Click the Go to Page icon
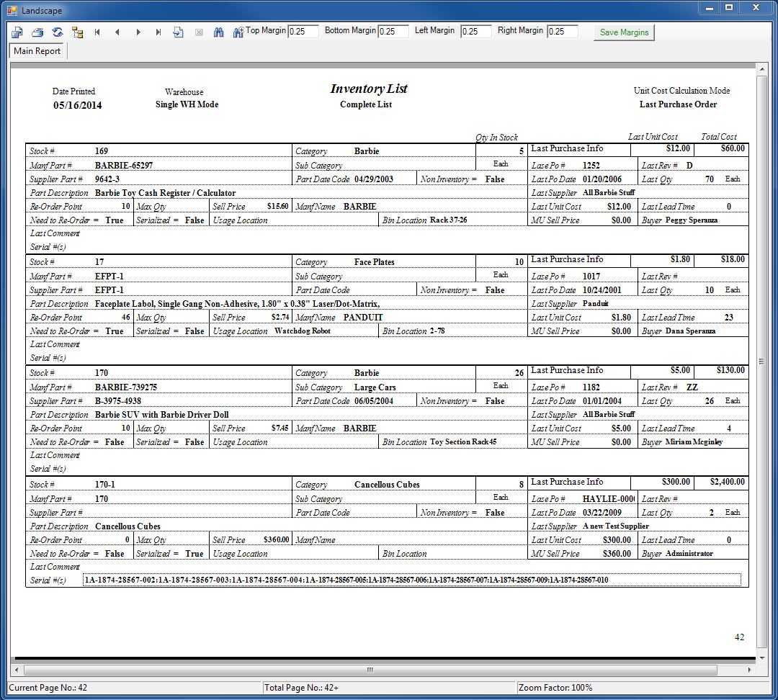Screen dimensions: 778x700 tap(178, 32)
